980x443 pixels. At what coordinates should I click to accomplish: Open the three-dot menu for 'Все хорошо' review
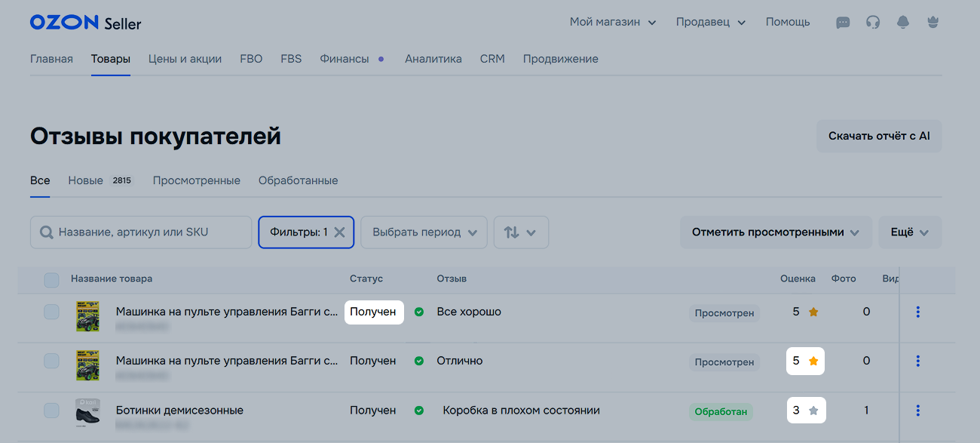(917, 312)
